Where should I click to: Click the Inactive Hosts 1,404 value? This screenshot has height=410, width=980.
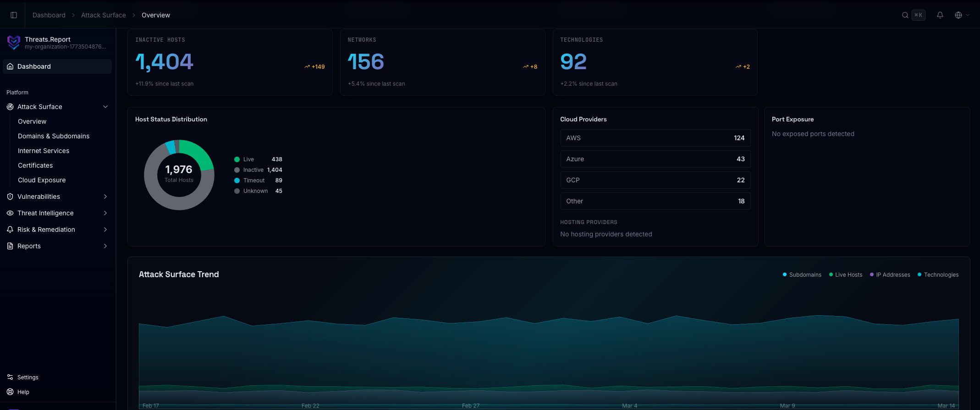(165, 62)
